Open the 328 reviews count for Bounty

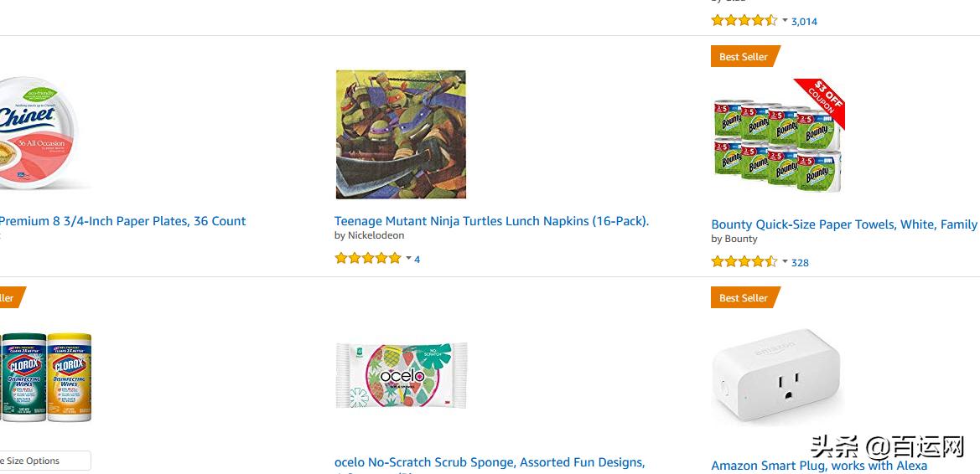pyautogui.click(x=800, y=263)
